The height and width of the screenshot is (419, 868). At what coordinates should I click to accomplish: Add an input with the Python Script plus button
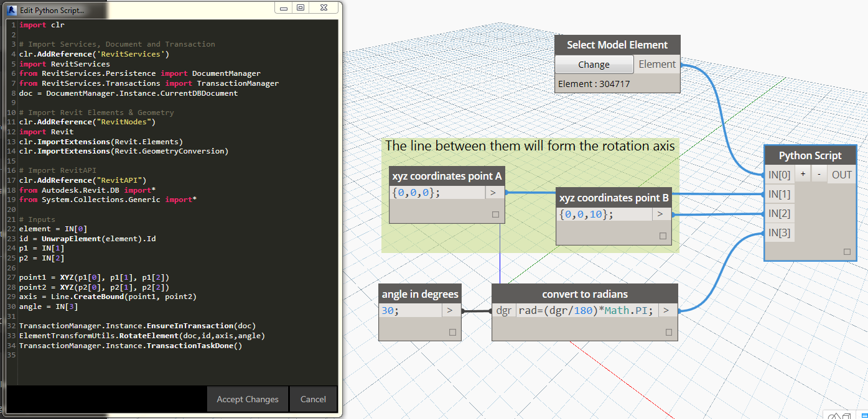pyautogui.click(x=803, y=175)
